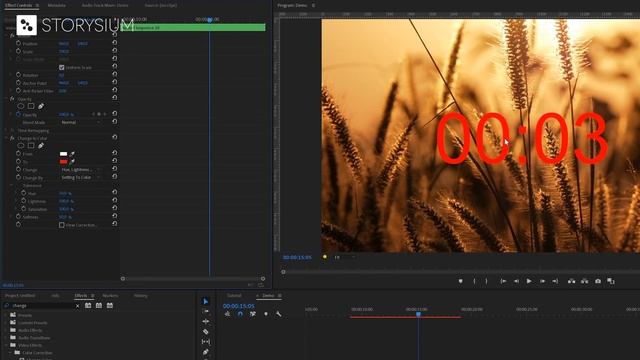Select the Ripple Edit tool
The image size is (640, 360).
click(x=206, y=322)
